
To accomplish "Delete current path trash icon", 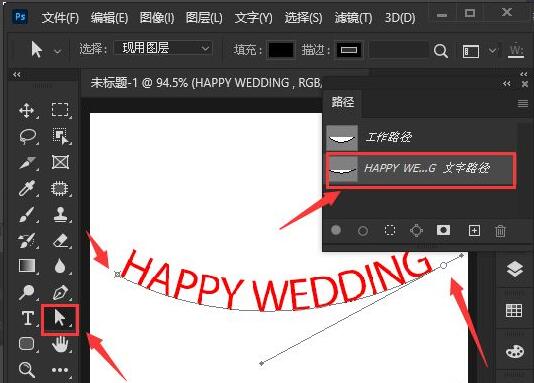I will coord(500,231).
